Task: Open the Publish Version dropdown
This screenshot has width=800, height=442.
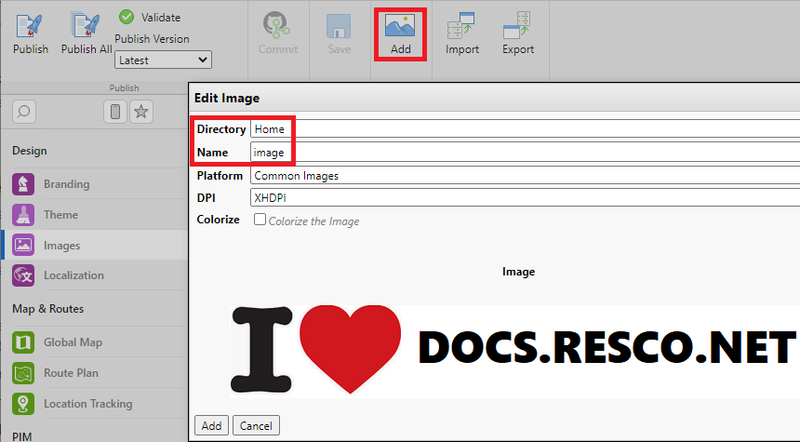Action: pos(163,60)
